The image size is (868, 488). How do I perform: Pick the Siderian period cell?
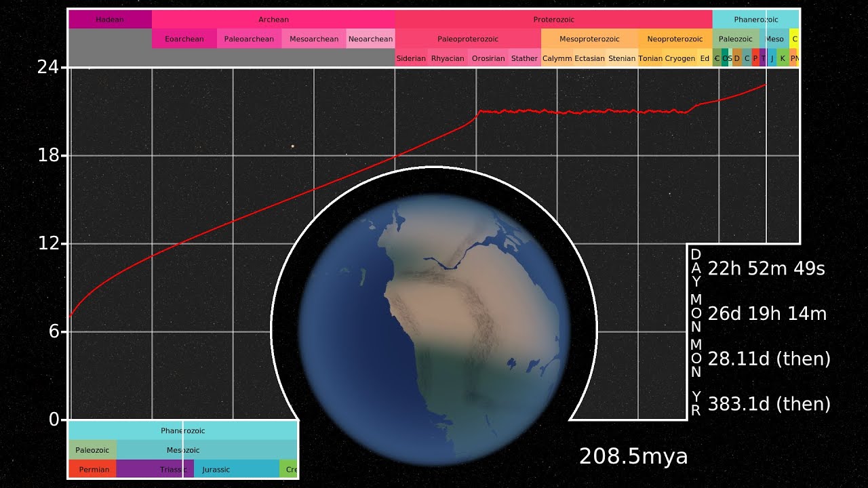coord(411,58)
